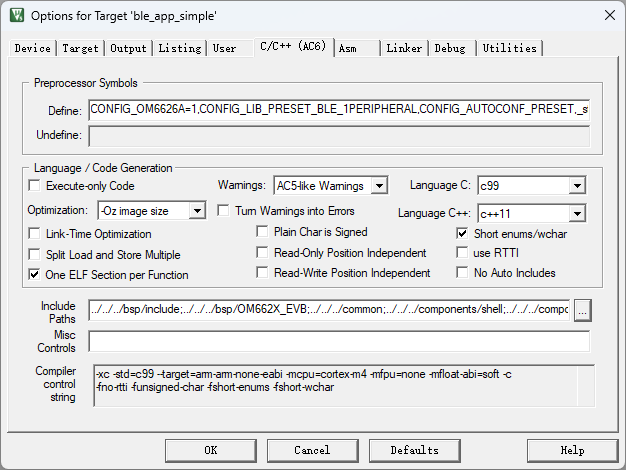Uncheck Short enums/wchar option
This screenshot has width=626, height=470.
click(462, 233)
